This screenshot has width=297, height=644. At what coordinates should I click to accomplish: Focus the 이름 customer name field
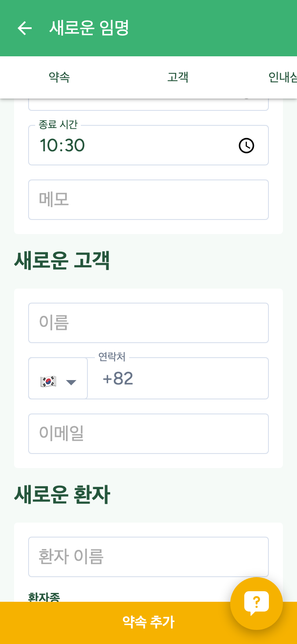(x=148, y=323)
